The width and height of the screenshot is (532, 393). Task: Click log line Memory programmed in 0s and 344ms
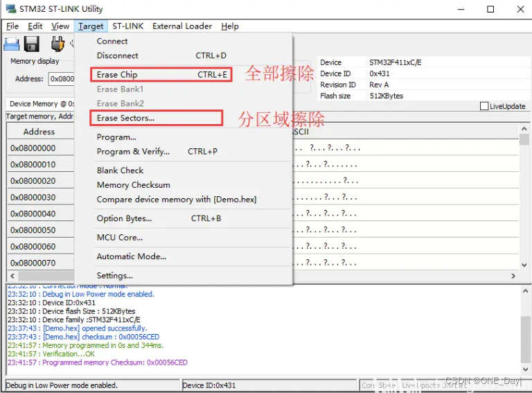click(x=85, y=345)
